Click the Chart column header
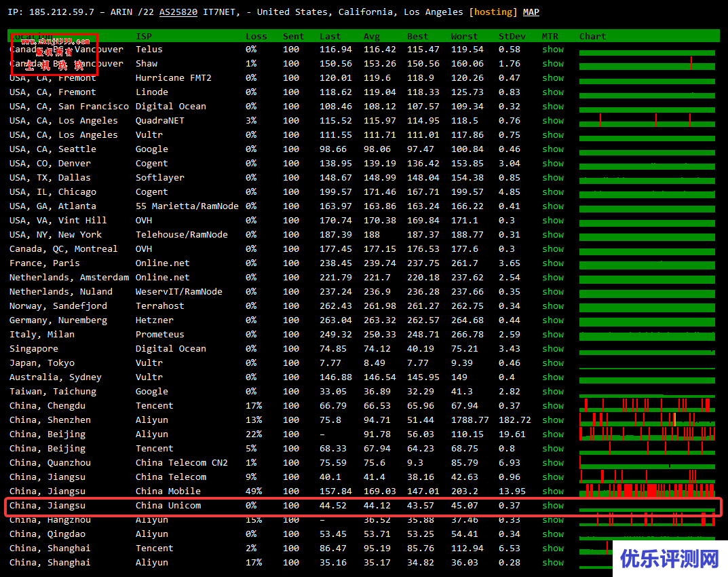Viewport: 728px width, 577px height. tap(593, 36)
